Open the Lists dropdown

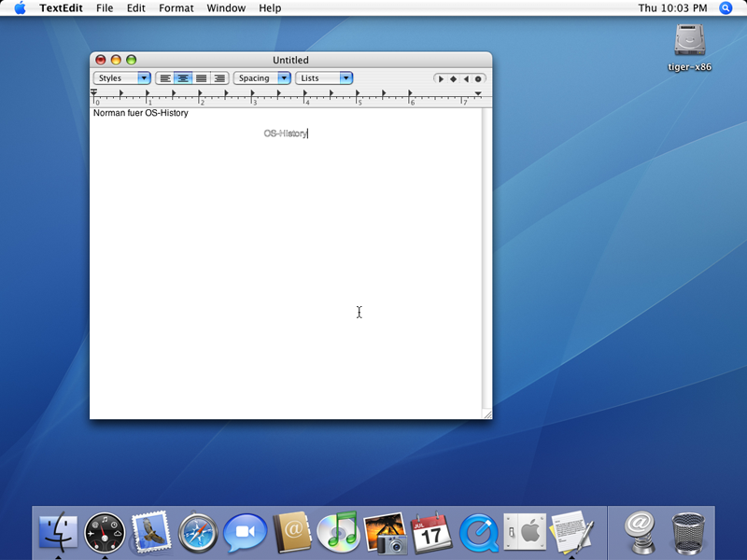(324, 78)
